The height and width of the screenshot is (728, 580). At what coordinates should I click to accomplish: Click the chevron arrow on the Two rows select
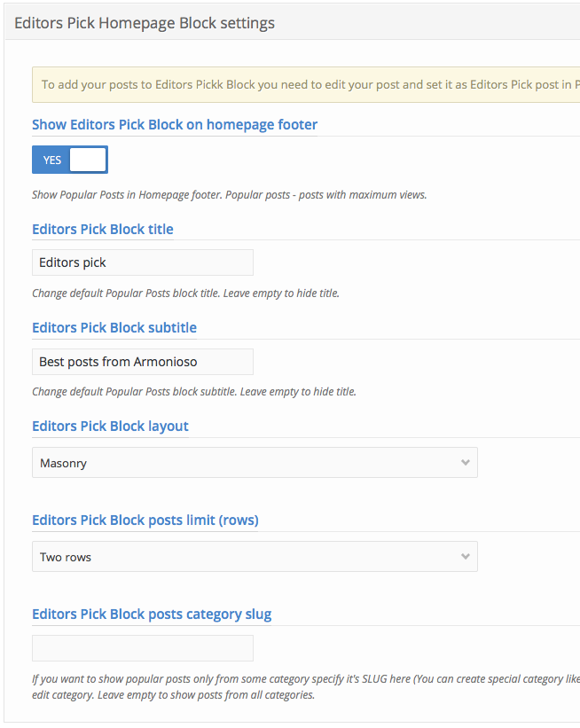click(x=466, y=557)
